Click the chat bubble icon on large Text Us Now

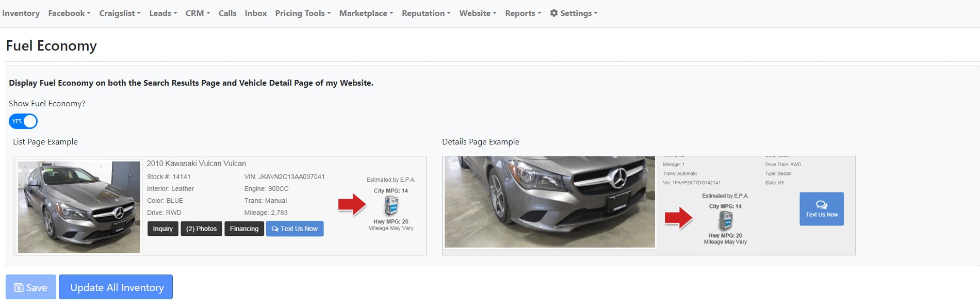coord(822,205)
